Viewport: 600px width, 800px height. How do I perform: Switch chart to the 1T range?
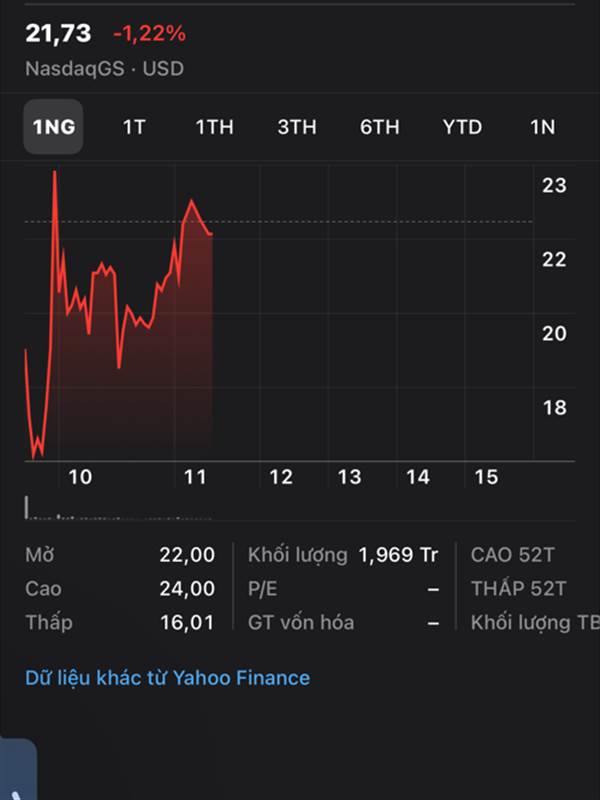tap(133, 127)
